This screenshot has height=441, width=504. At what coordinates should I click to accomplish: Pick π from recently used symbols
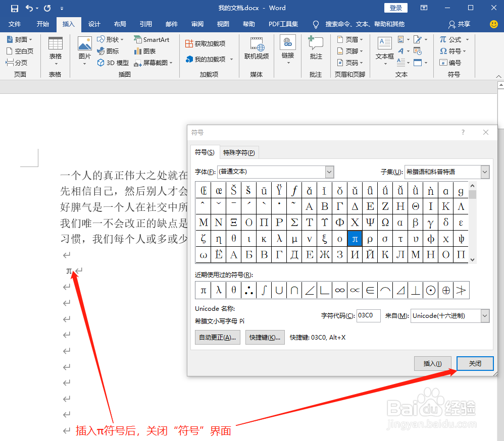203,290
